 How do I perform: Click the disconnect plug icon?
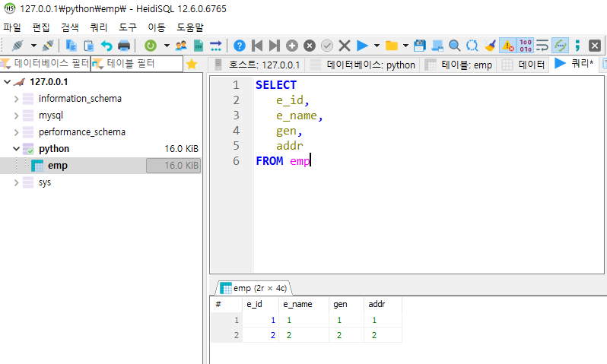point(48,46)
